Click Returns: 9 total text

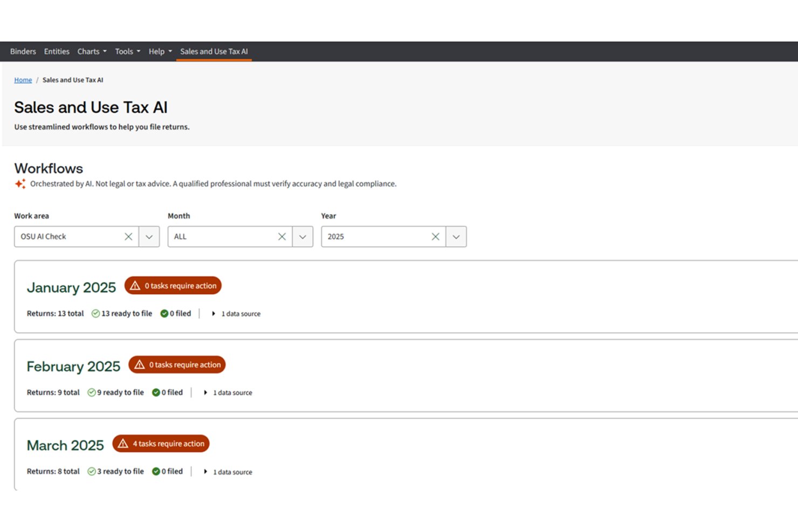click(x=53, y=392)
